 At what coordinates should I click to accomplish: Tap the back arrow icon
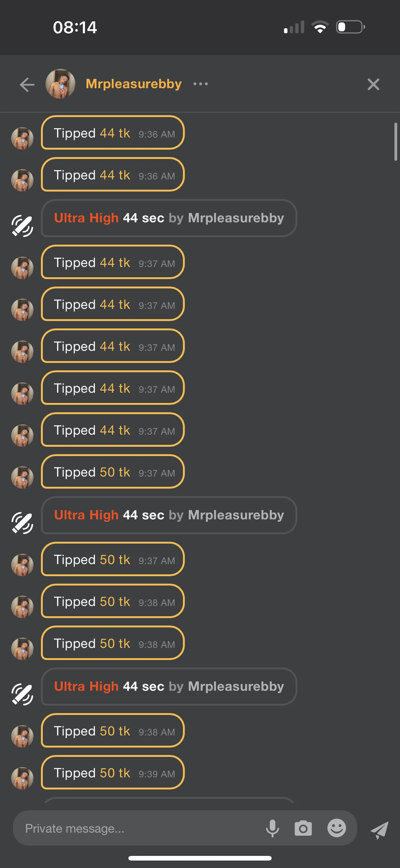point(27,84)
